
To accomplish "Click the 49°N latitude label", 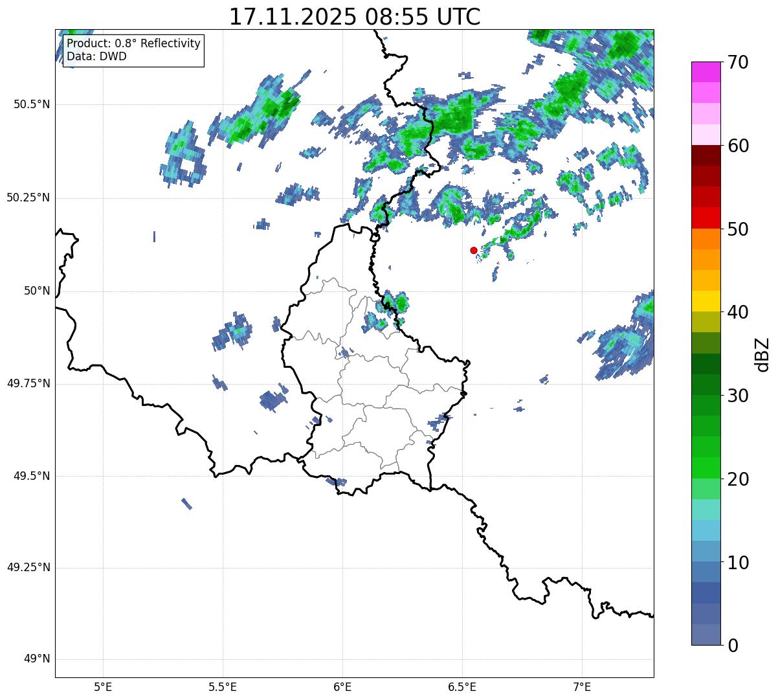I will point(37,659).
